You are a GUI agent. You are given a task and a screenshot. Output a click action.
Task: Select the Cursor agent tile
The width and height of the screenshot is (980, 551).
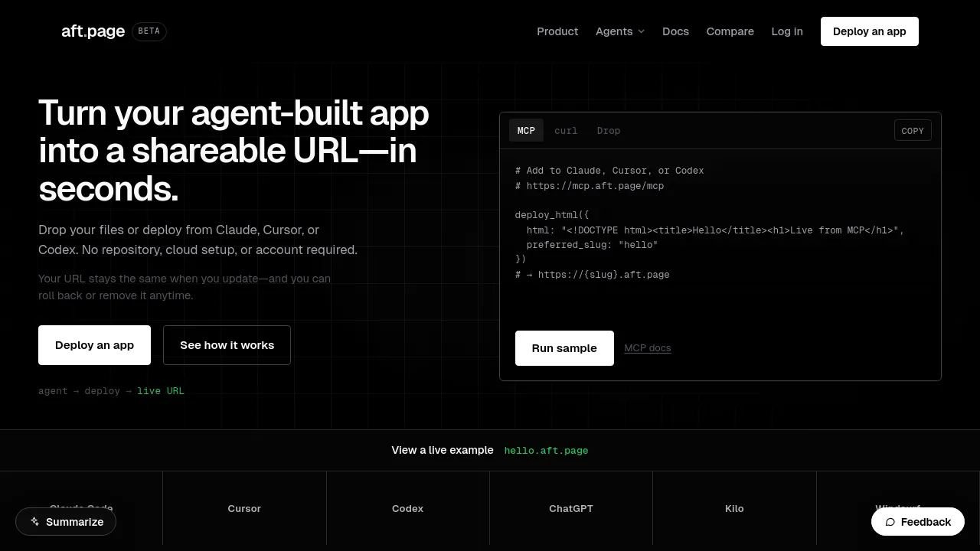[244, 508]
